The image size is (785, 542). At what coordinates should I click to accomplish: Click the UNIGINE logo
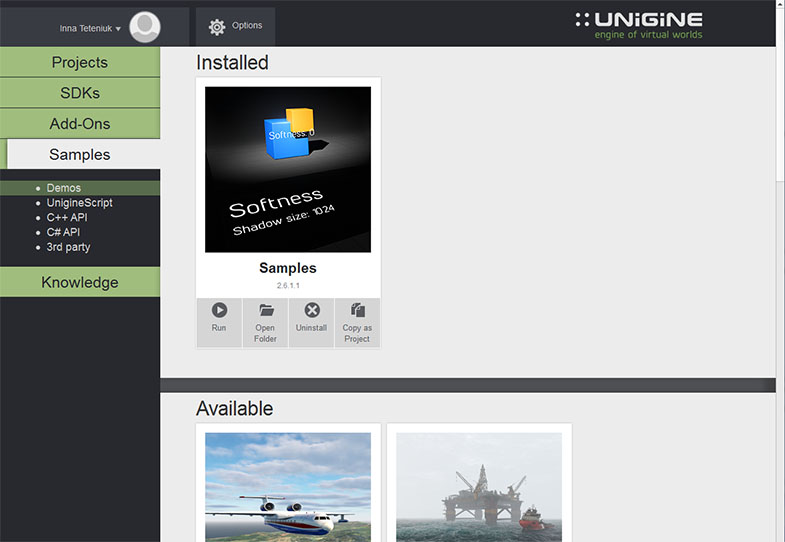pyautogui.click(x=639, y=26)
